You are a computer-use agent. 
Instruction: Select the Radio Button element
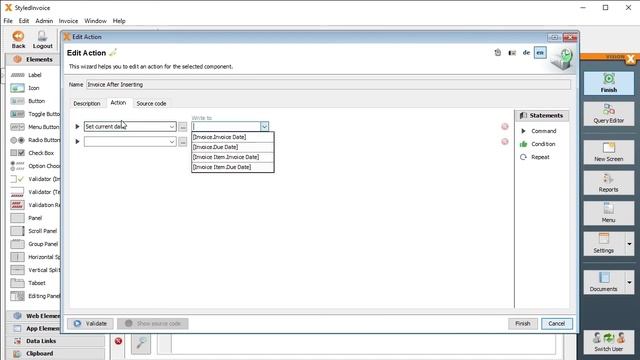pyautogui.click(x=35, y=140)
